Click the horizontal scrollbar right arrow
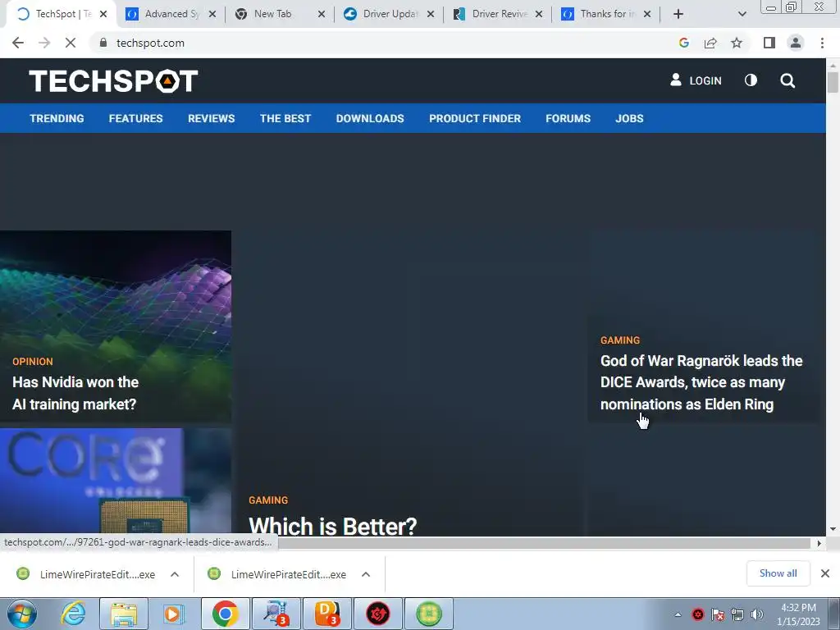This screenshot has width=840, height=630. (819, 543)
